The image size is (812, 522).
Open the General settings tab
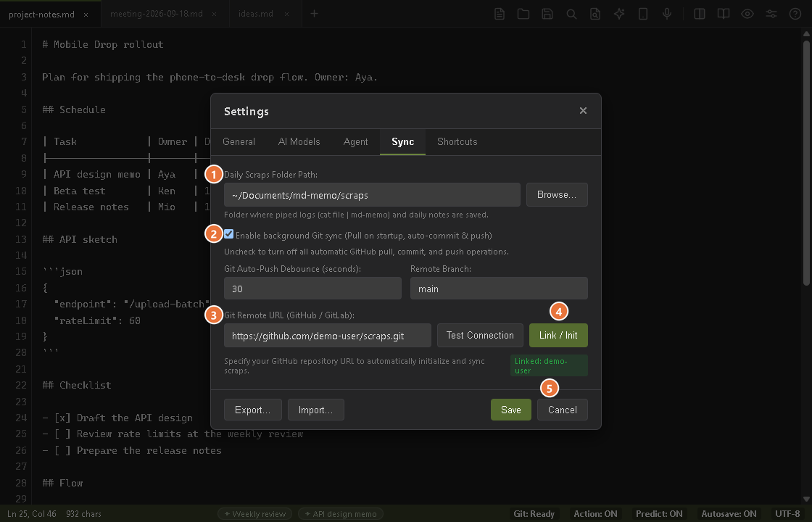pyautogui.click(x=239, y=142)
